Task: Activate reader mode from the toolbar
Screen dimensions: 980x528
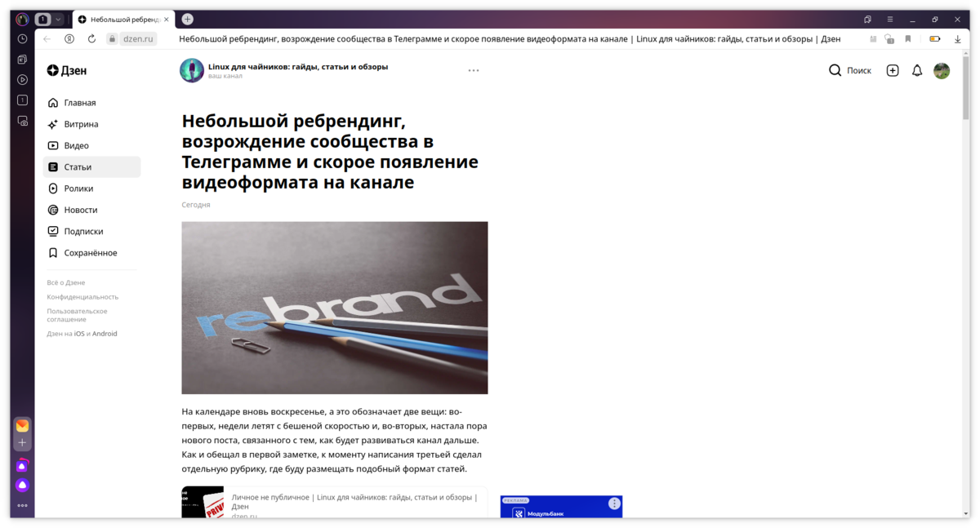Action: (872, 38)
